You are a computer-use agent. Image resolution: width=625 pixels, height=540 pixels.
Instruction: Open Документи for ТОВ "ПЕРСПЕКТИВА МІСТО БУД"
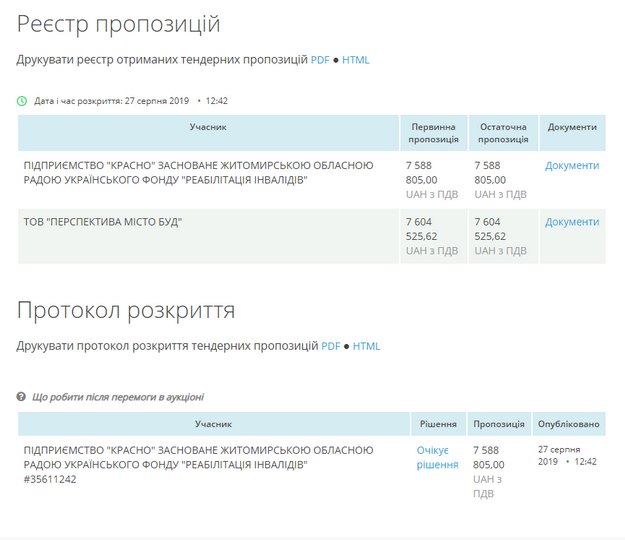572,222
